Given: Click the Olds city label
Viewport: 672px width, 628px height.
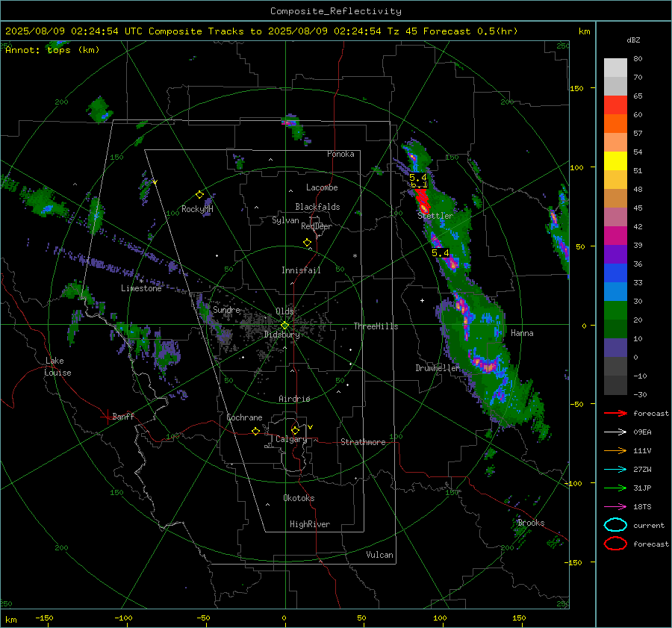Looking at the screenshot, I should [x=284, y=311].
